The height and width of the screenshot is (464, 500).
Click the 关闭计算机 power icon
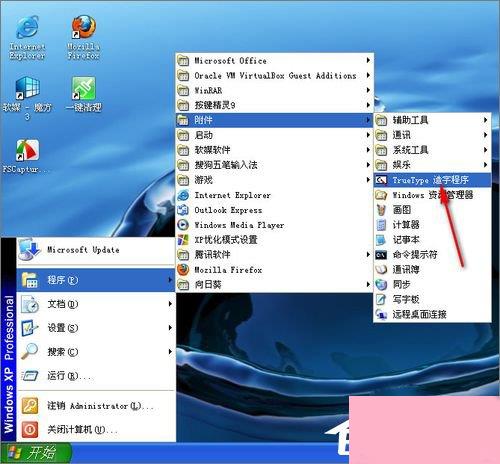pos(30,429)
